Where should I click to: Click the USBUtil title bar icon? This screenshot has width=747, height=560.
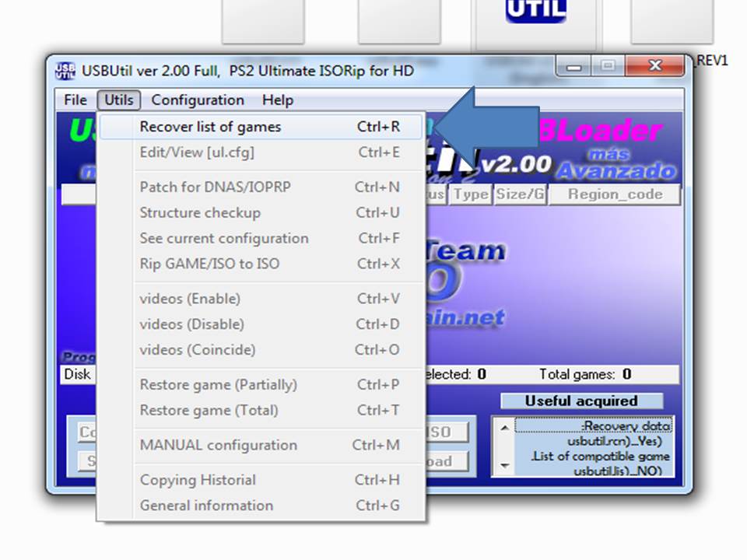pyautogui.click(x=65, y=71)
